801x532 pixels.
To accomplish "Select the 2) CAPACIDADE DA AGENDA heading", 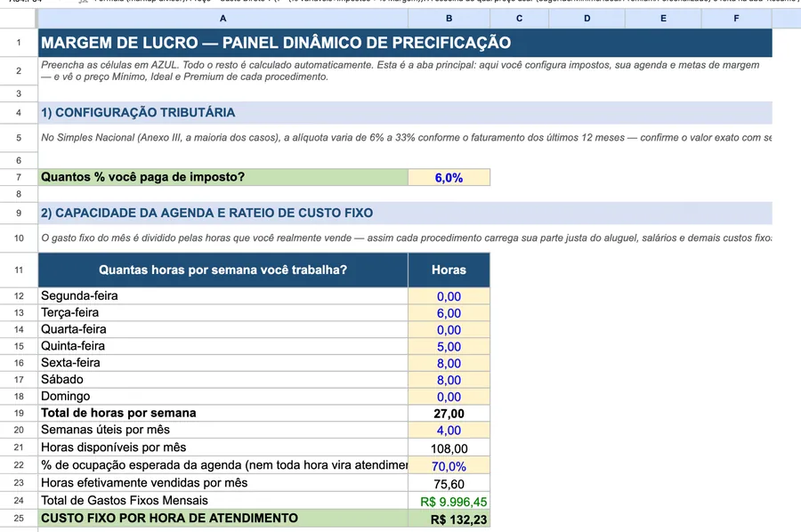I will click(405, 213).
